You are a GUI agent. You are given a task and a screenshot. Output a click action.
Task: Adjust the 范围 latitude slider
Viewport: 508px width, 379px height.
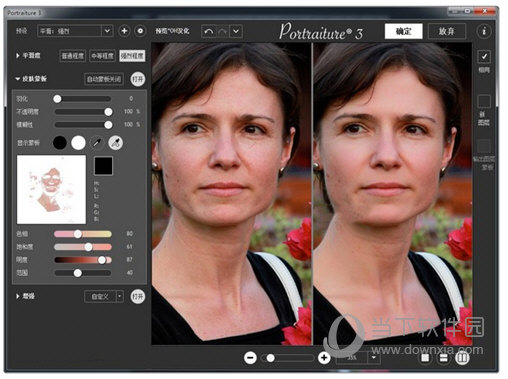point(83,273)
